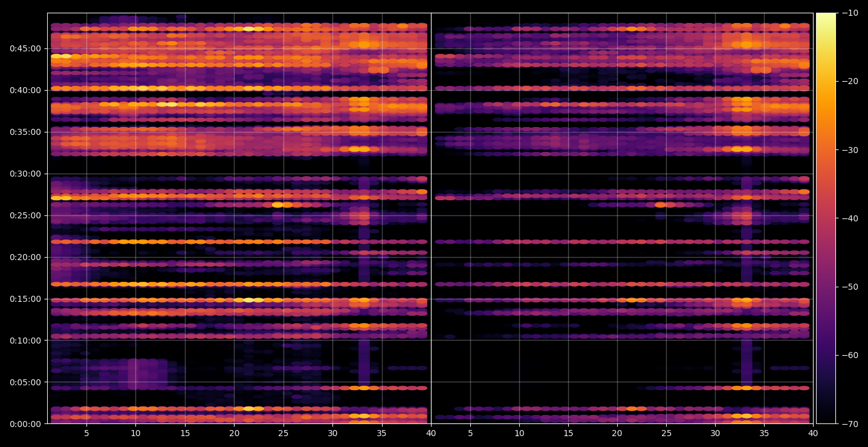
Task: Click the 0:00:00 y-axis tick label
Action: (x=25, y=424)
